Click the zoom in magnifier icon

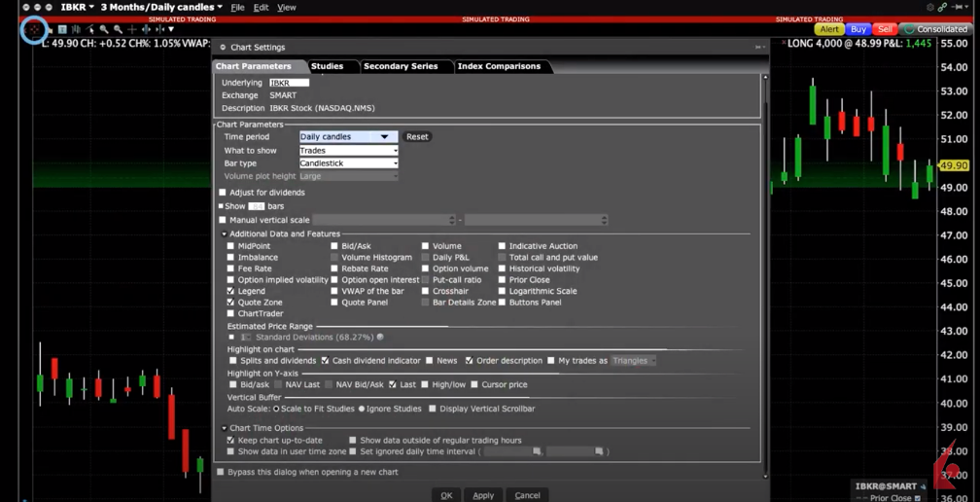[104, 29]
